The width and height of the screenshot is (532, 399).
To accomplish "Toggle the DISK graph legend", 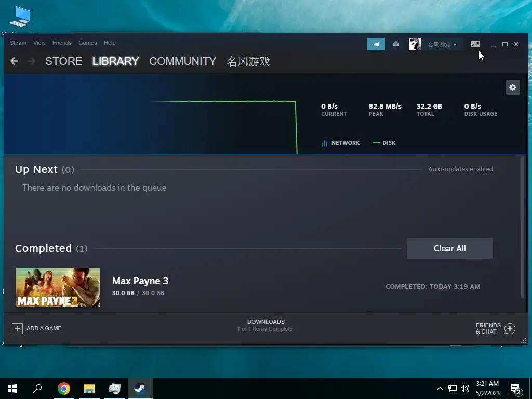I will pos(384,143).
